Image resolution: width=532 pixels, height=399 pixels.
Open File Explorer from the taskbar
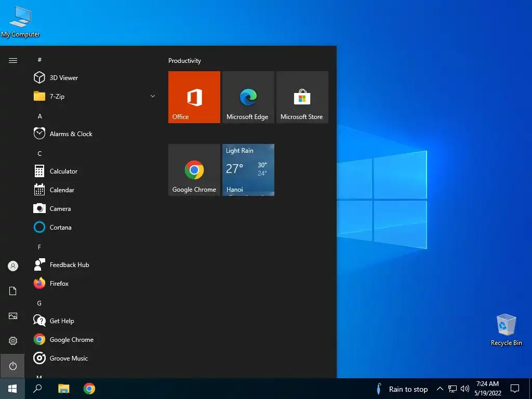[63, 389]
